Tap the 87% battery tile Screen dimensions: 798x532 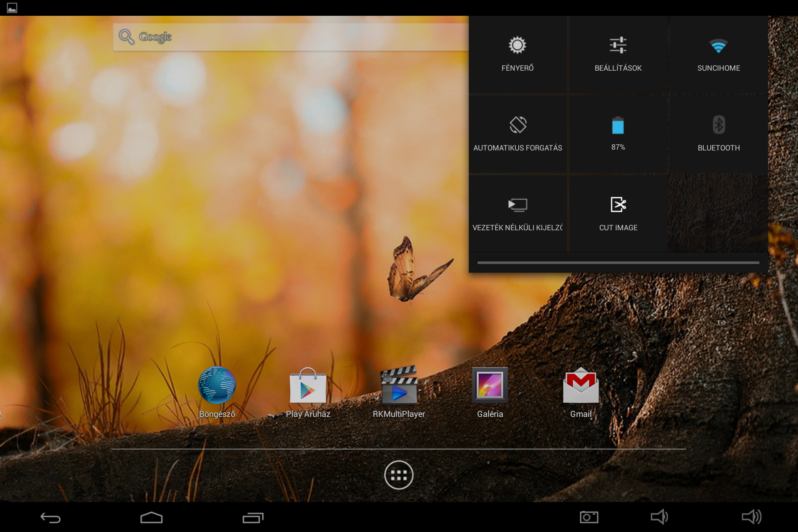click(x=618, y=134)
